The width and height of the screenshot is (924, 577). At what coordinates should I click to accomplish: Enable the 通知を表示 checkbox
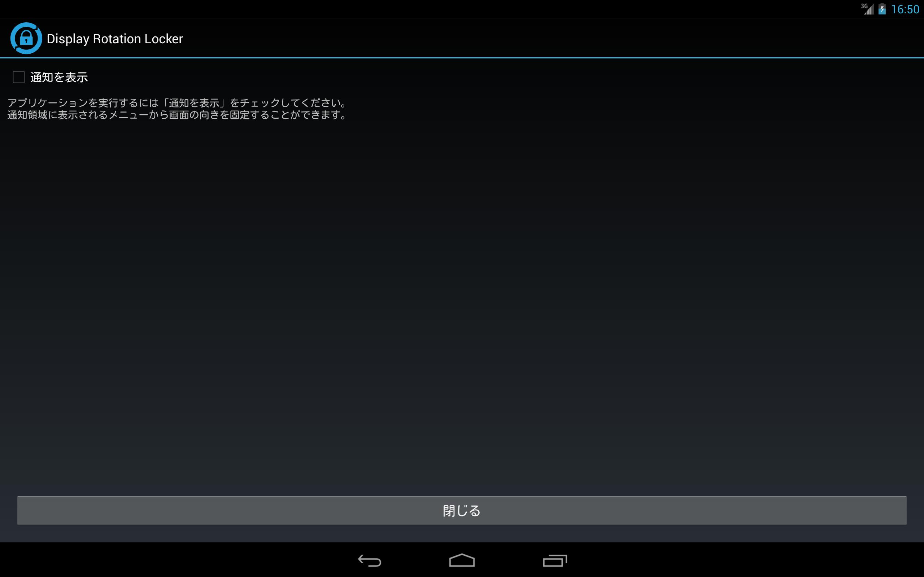19,77
